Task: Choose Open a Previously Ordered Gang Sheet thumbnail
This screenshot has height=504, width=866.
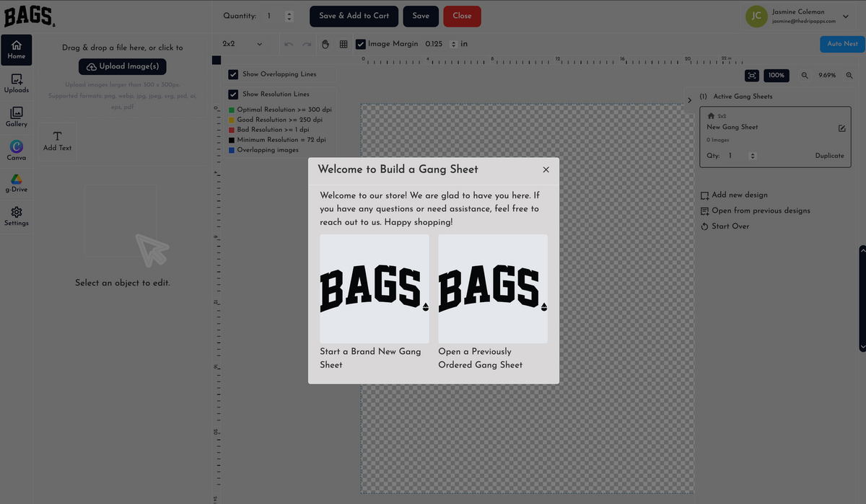Action: [x=493, y=288]
